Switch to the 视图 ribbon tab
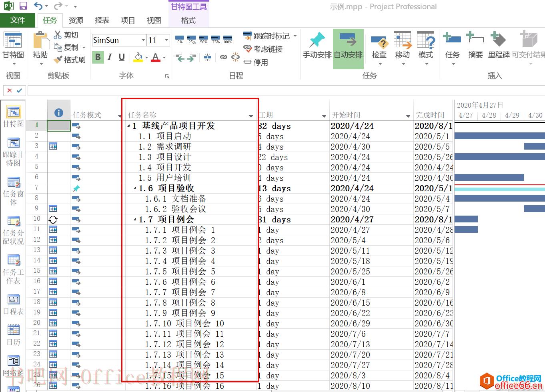Image resolution: width=545 pixels, height=392 pixels. pos(154,20)
